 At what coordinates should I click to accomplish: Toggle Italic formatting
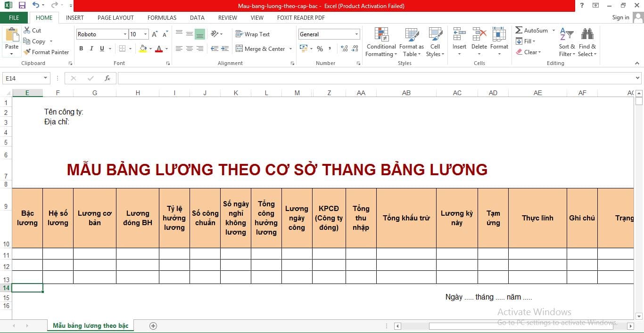[91, 49]
